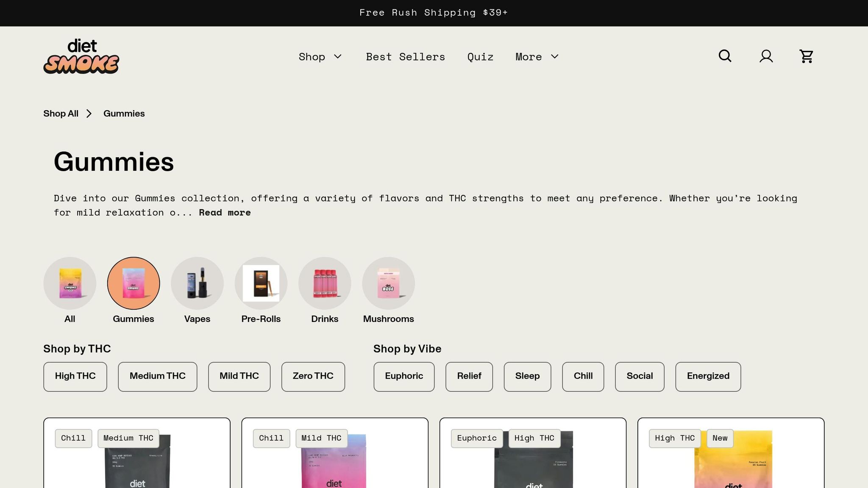
Task: Click Shop All breadcrumb link
Action: (x=61, y=114)
